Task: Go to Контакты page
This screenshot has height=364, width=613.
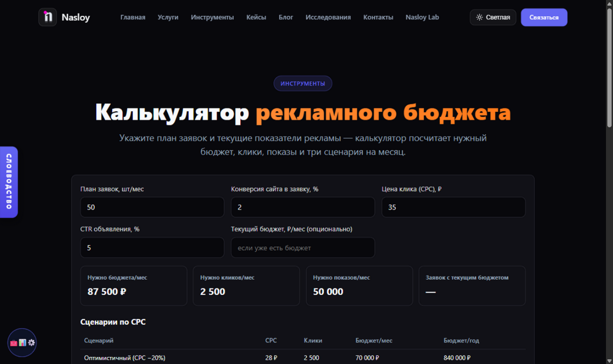Action: click(378, 17)
